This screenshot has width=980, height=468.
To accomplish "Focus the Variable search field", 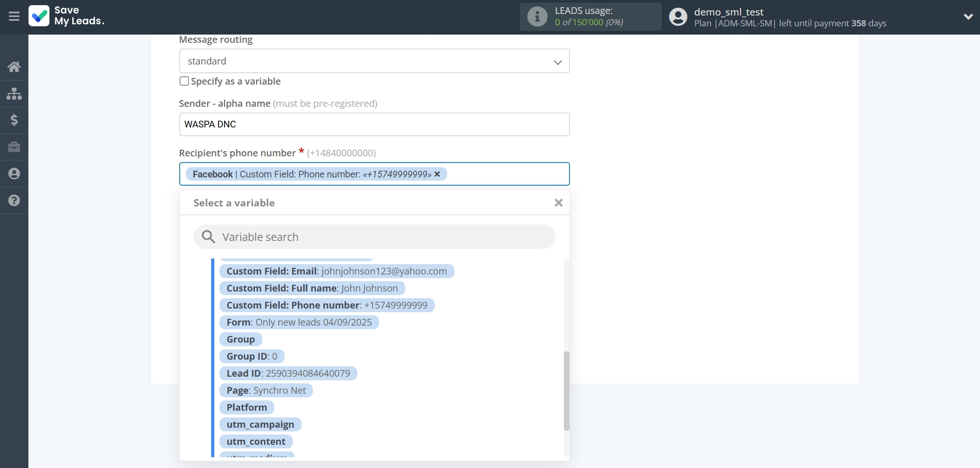I will tap(382, 237).
